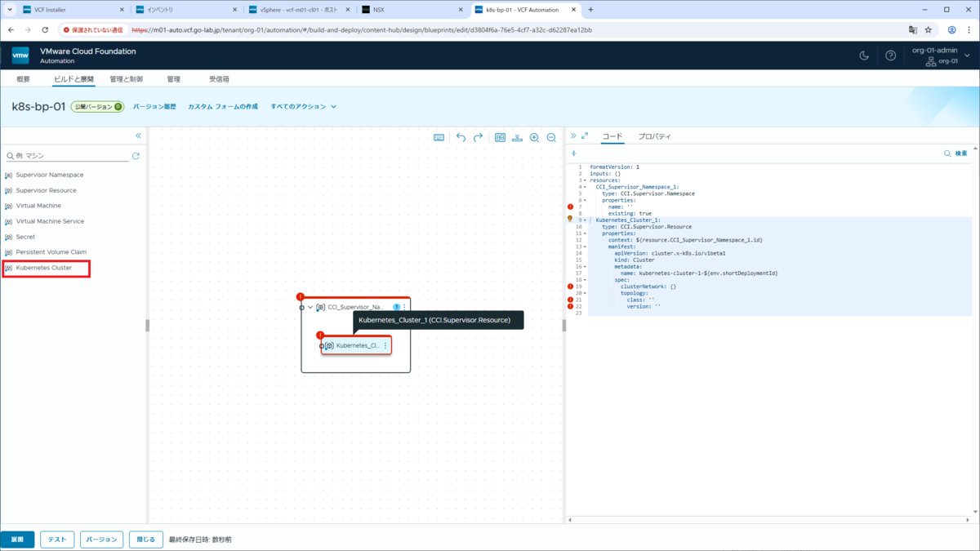The width and height of the screenshot is (980, 551).
Task: Click the Kubernetes_Cl node on canvas
Action: [x=356, y=346]
